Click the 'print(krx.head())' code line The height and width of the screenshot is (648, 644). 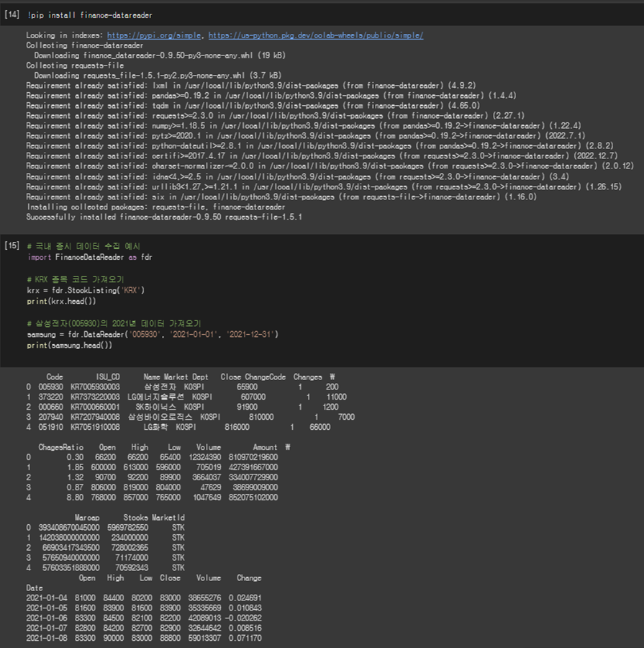[x=62, y=301]
